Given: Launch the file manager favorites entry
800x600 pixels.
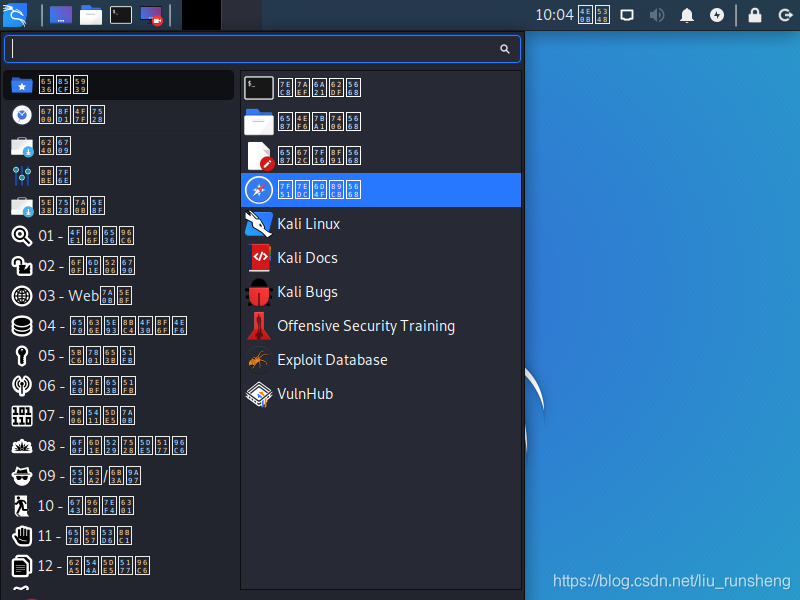Looking at the screenshot, I should (x=381, y=122).
